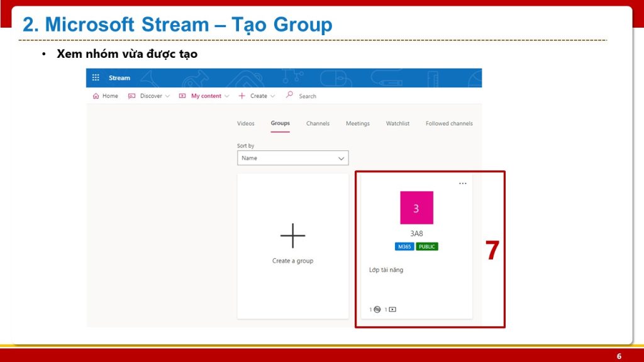Image resolution: width=644 pixels, height=362 pixels.
Task: Click the Home house icon
Action: (96, 96)
